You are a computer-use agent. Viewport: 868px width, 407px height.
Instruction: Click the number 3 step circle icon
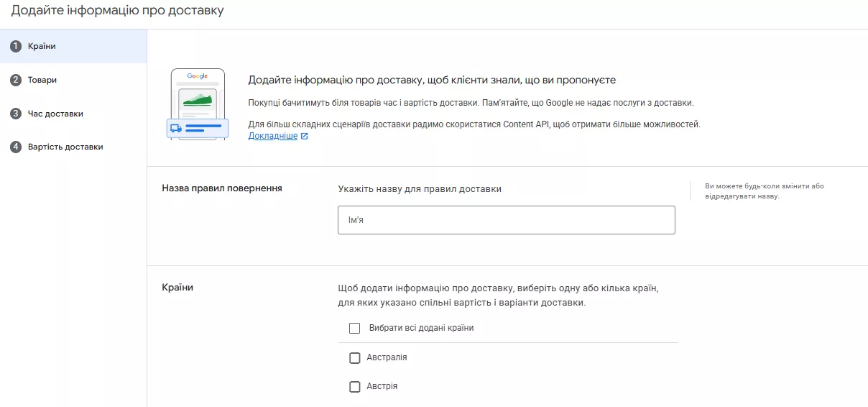click(x=16, y=114)
